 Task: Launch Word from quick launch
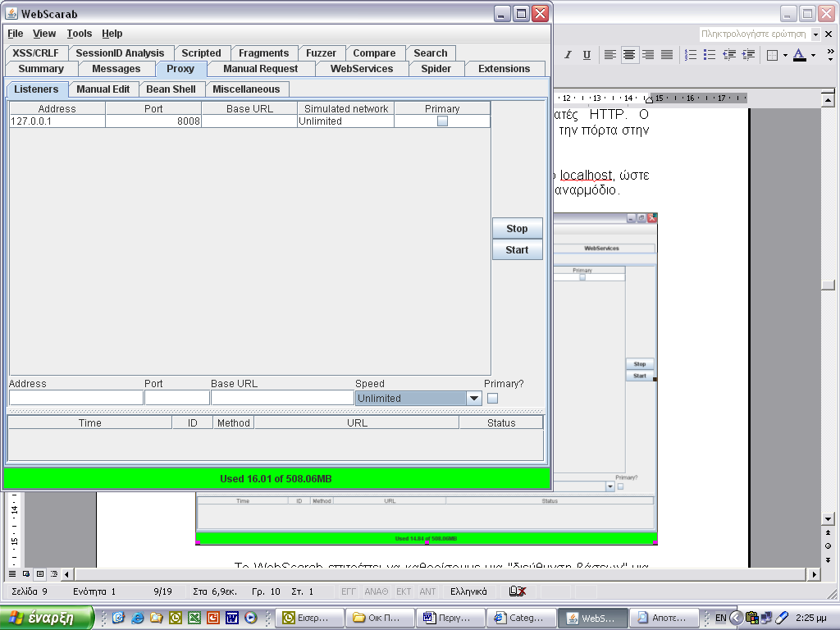tap(231, 618)
